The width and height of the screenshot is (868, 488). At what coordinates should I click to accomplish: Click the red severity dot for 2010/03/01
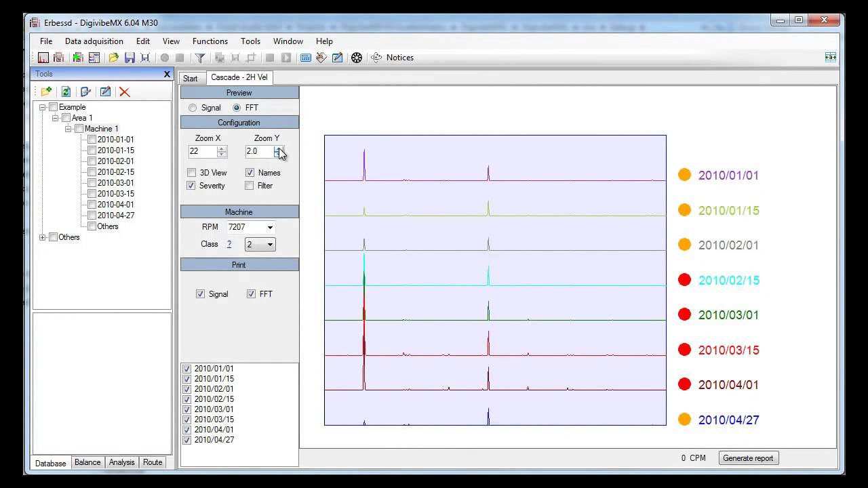coord(684,314)
